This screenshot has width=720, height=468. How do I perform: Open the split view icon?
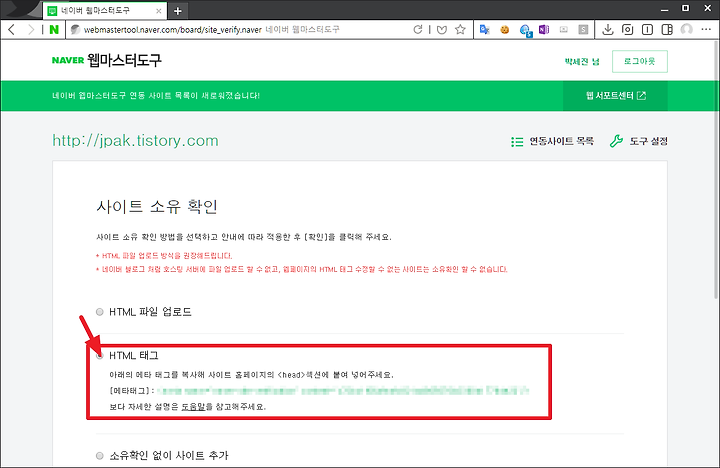coord(667,30)
